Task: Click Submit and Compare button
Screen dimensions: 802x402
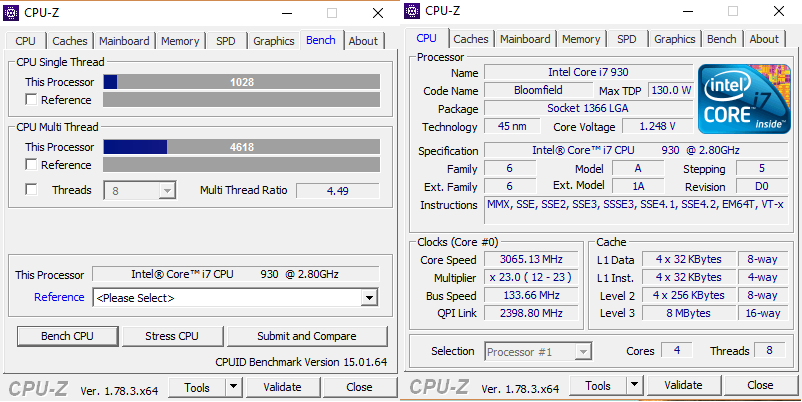Action: click(307, 336)
